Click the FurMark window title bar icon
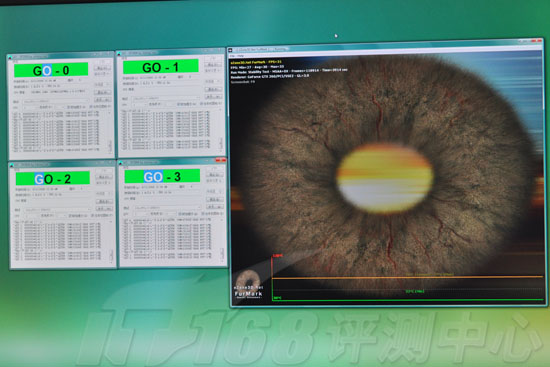 coord(230,50)
